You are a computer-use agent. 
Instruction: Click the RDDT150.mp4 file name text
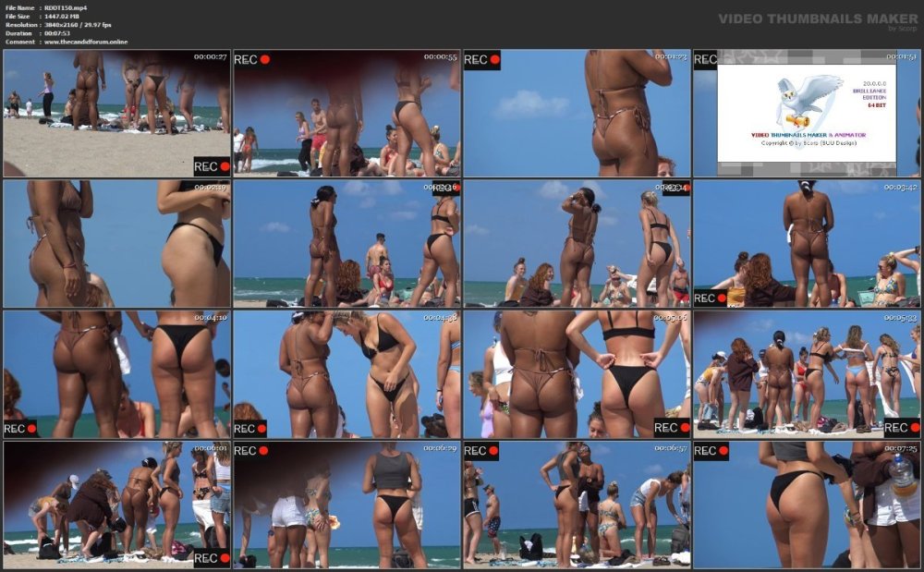point(66,7)
